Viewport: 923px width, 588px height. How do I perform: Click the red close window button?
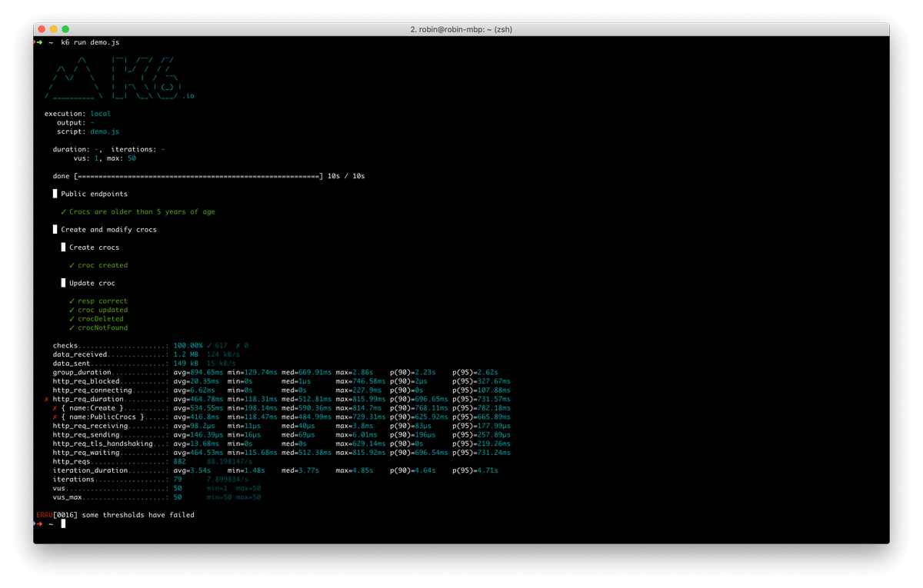[x=42, y=29]
